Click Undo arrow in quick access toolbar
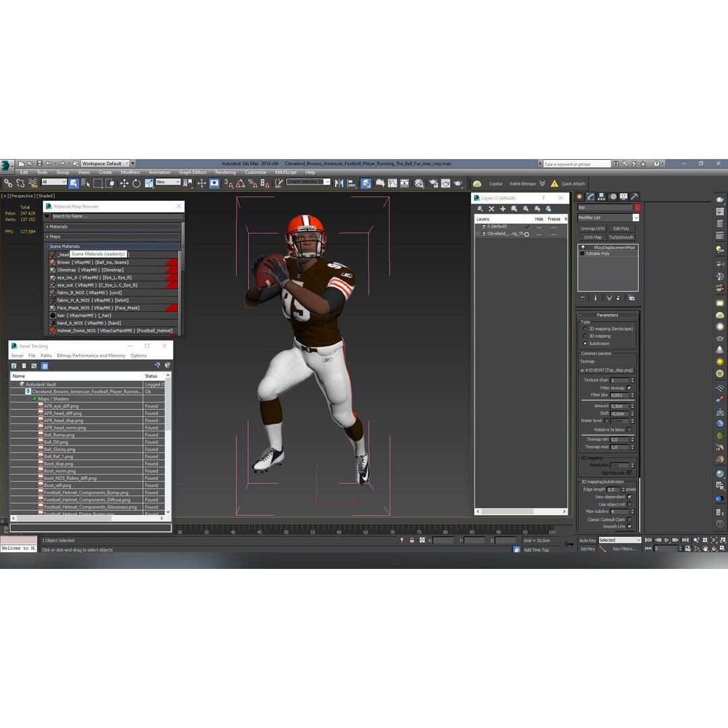This screenshot has height=728, width=728. coord(49,163)
